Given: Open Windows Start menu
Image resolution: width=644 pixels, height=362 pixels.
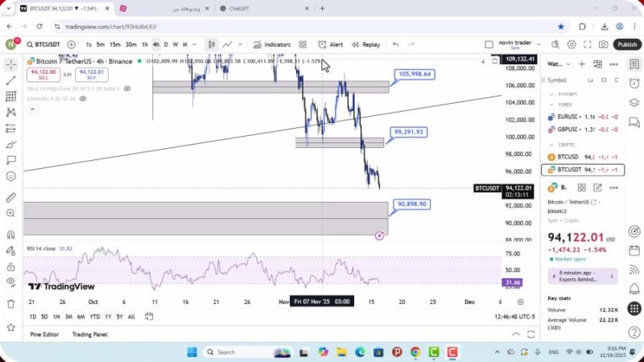Looking at the screenshot, I should click(192, 352).
